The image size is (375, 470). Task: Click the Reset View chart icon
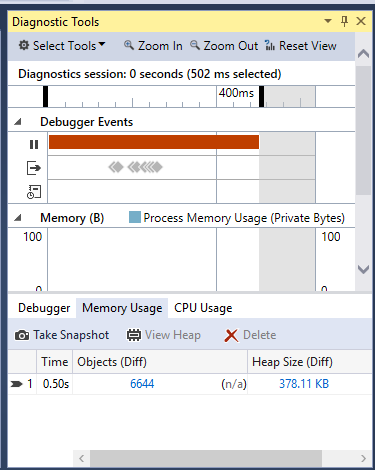pos(270,45)
